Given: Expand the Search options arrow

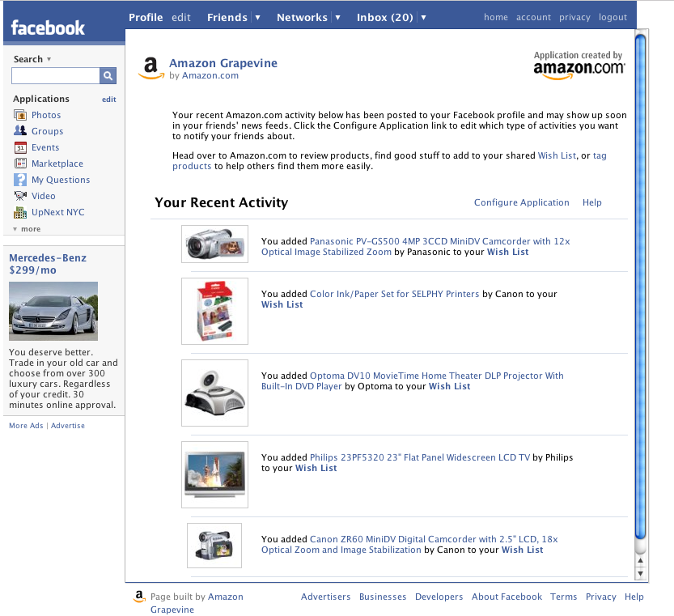Looking at the screenshot, I should point(49,59).
